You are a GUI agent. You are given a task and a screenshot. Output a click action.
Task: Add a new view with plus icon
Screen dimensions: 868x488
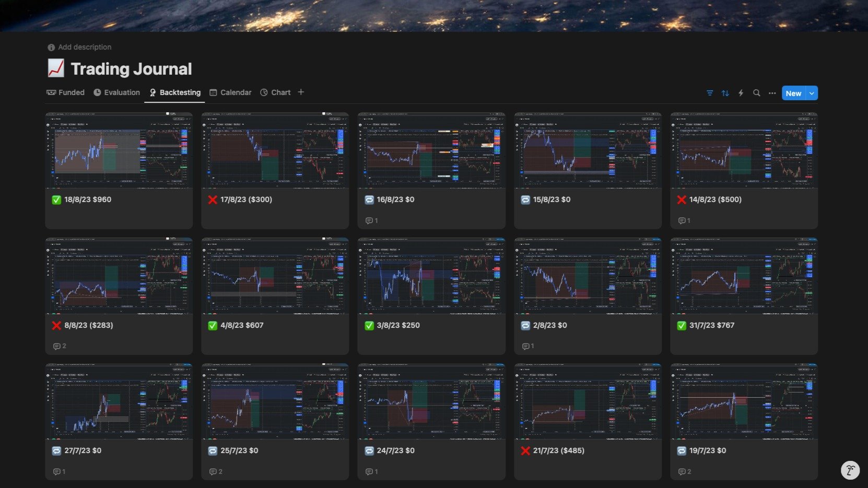pos(301,92)
